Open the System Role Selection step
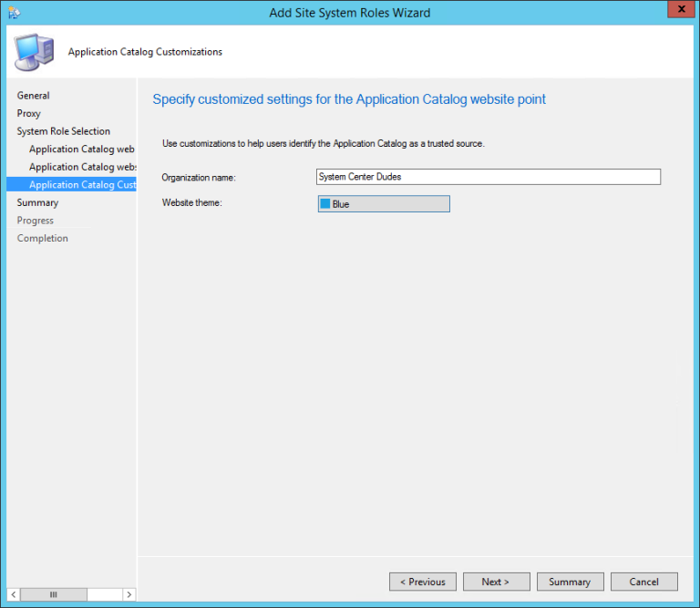This screenshot has width=700, height=608. [64, 131]
